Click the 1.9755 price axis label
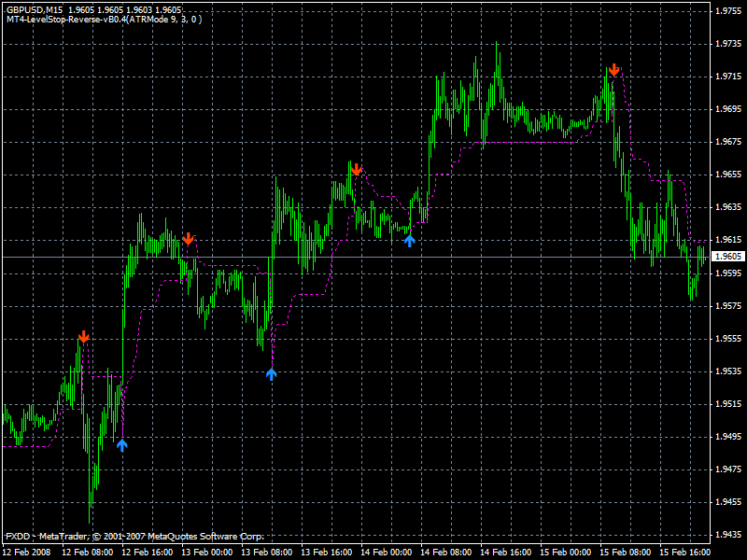The image size is (747, 560). 728,11
